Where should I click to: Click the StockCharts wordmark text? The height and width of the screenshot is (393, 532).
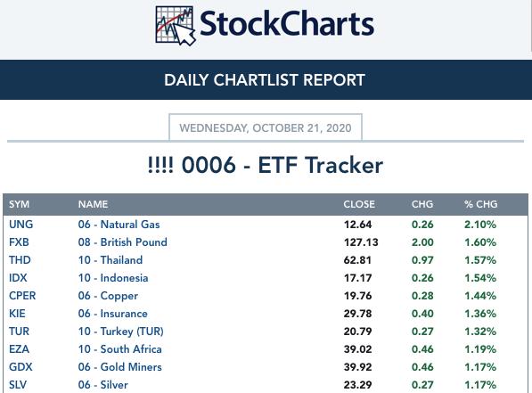pos(287,24)
